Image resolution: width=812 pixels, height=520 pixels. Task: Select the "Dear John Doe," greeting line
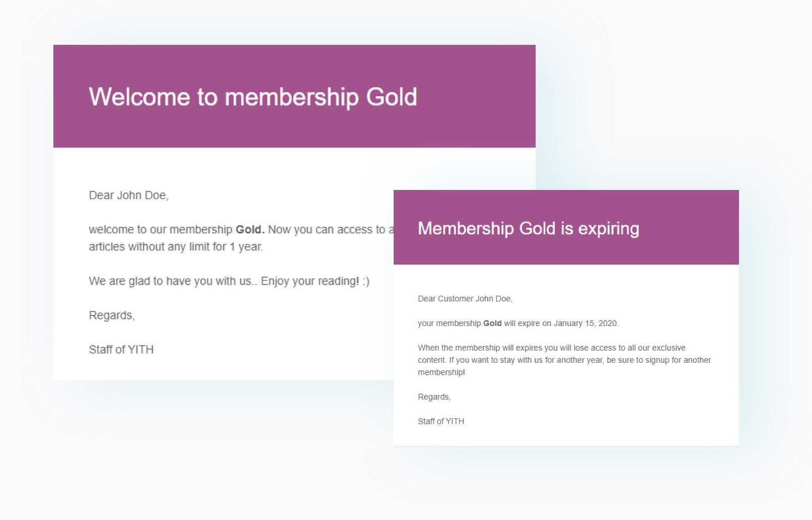(128, 196)
